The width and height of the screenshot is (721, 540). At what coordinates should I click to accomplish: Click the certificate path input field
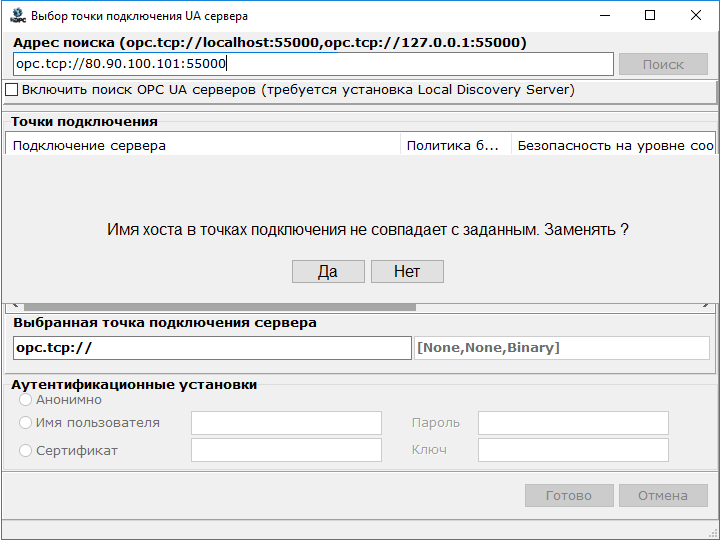click(x=286, y=450)
